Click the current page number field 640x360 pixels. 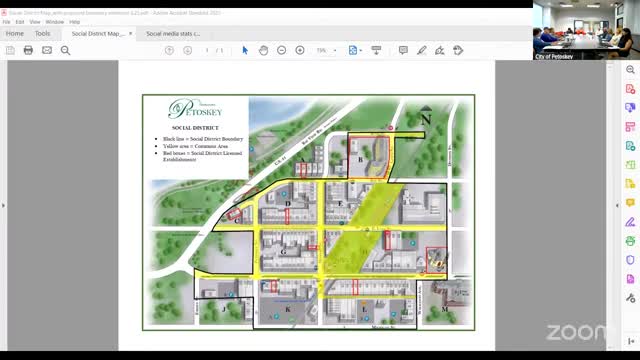(x=207, y=50)
